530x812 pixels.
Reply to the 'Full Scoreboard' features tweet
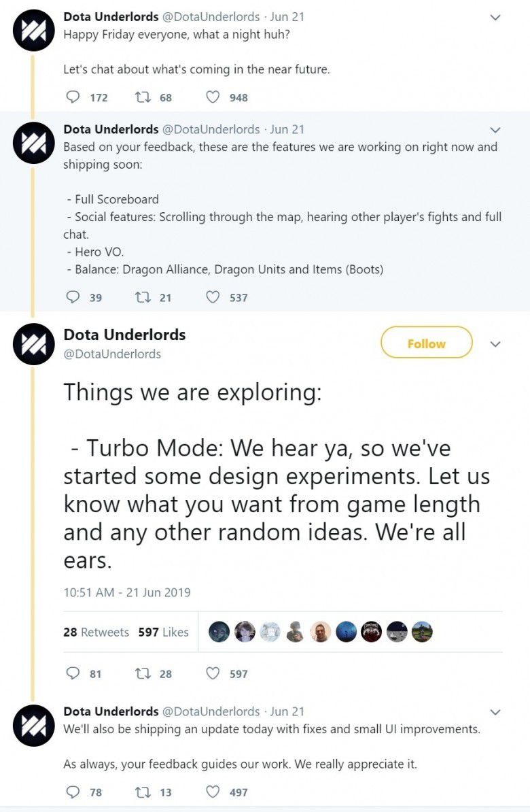(73, 297)
